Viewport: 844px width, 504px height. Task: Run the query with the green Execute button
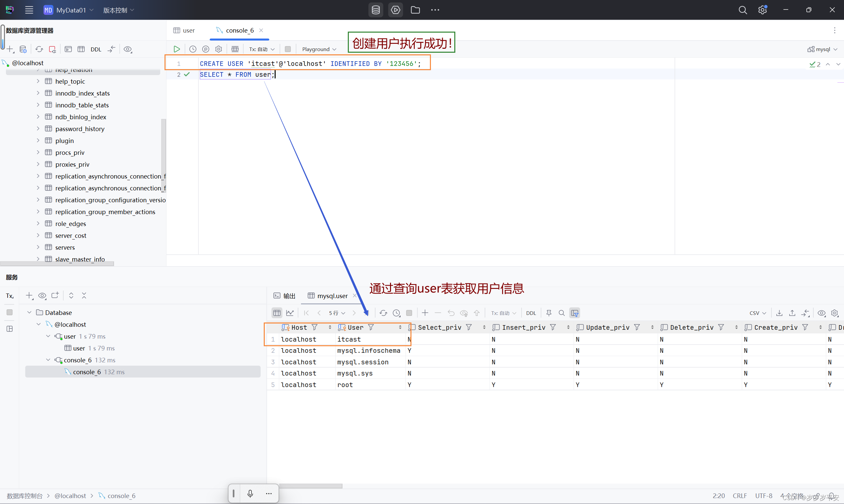(x=177, y=49)
